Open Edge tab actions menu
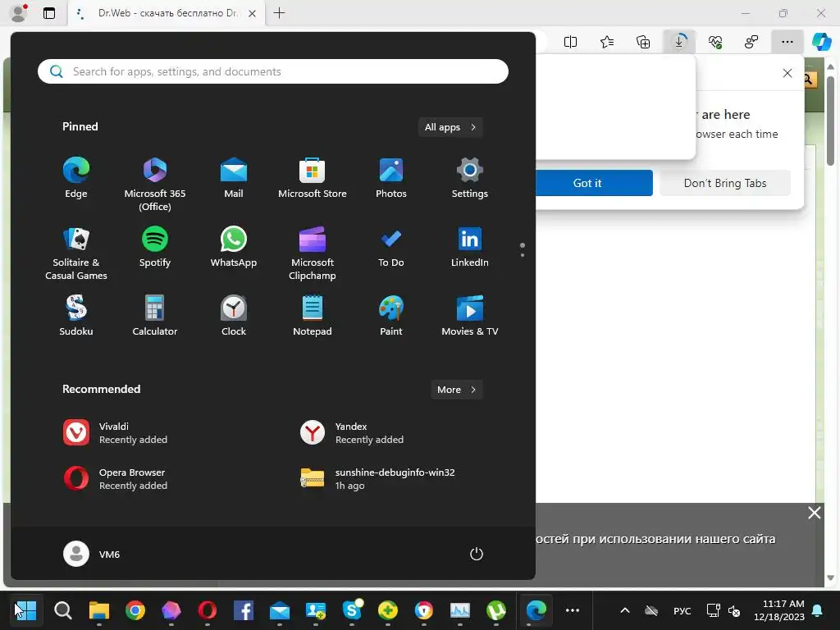 coord(49,13)
